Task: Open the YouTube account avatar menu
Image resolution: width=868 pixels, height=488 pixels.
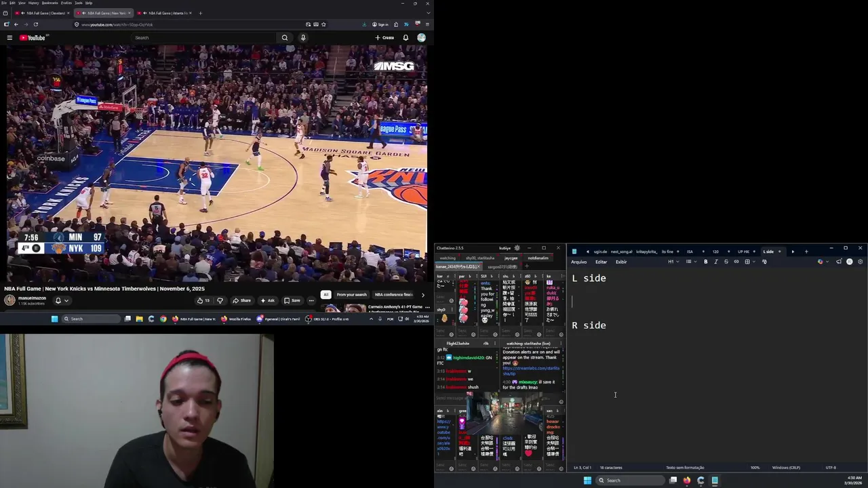Action: pyautogui.click(x=421, y=38)
